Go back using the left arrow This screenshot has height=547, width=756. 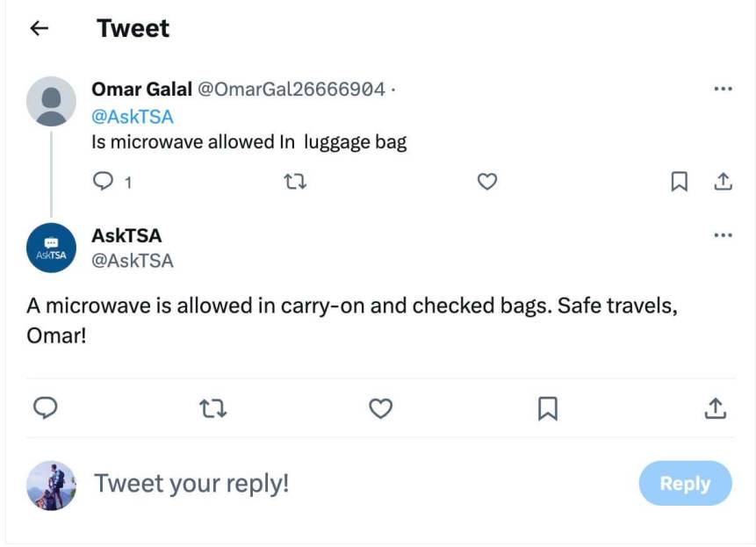39,29
